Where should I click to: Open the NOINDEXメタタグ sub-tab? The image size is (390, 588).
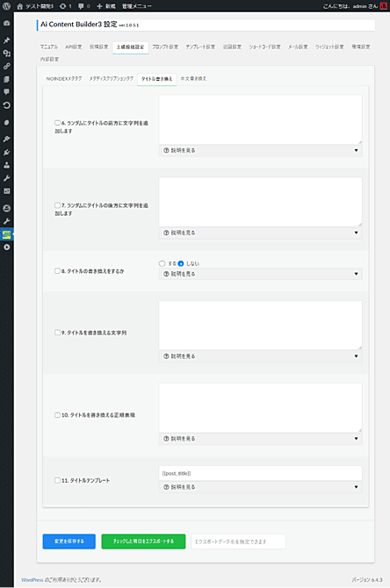tap(64, 79)
